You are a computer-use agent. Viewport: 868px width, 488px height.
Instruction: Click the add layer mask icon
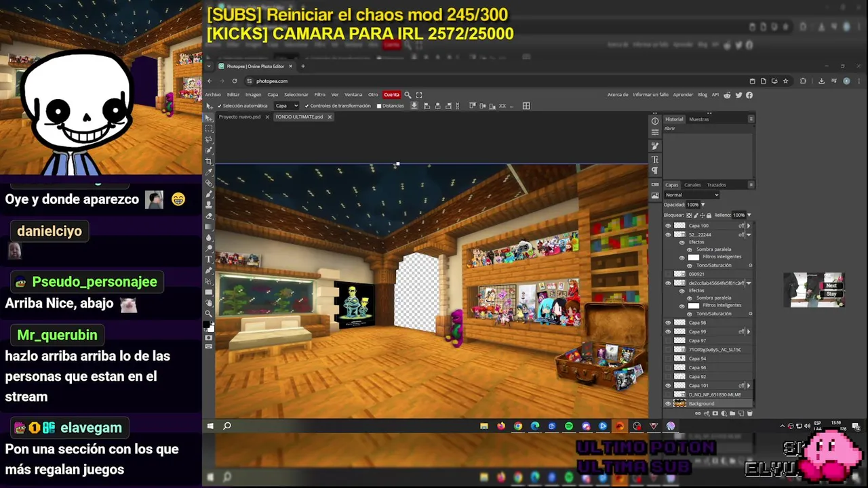point(715,413)
